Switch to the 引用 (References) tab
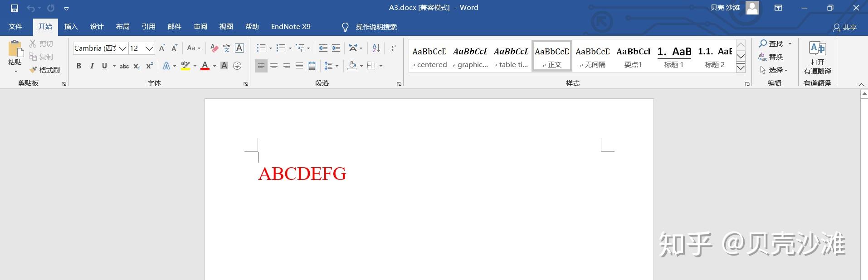868x280 pixels. pyautogui.click(x=149, y=27)
